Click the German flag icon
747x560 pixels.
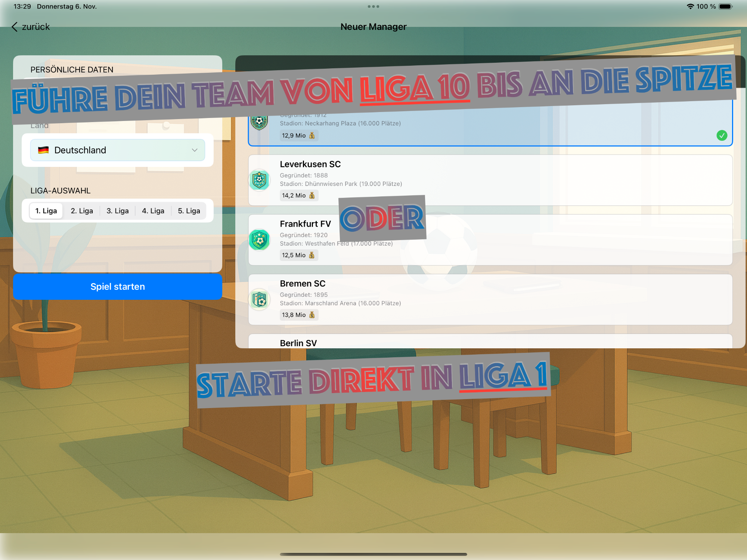click(x=43, y=150)
